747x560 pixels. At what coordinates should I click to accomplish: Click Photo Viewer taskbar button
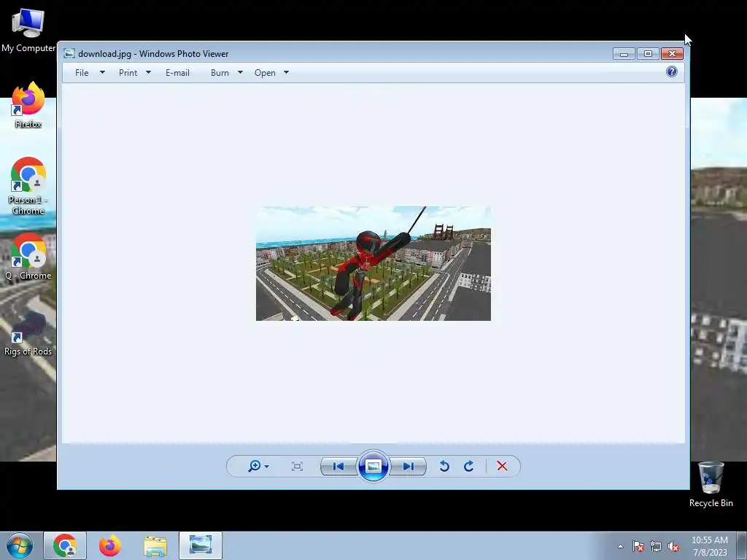201,545
